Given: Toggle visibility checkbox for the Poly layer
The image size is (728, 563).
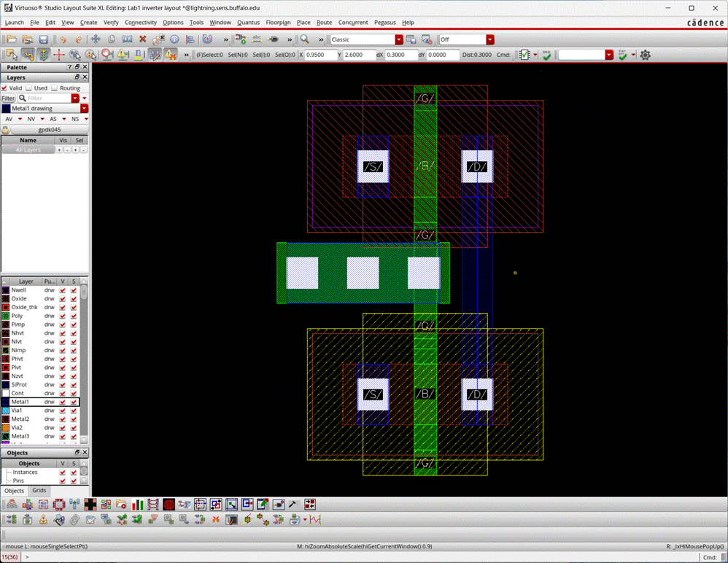Looking at the screenshot, I should (64, 315).
